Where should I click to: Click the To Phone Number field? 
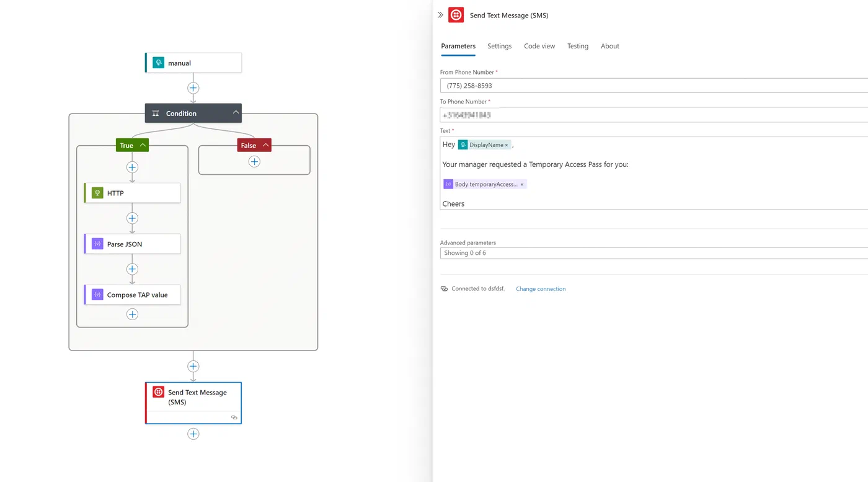point(654,115)
